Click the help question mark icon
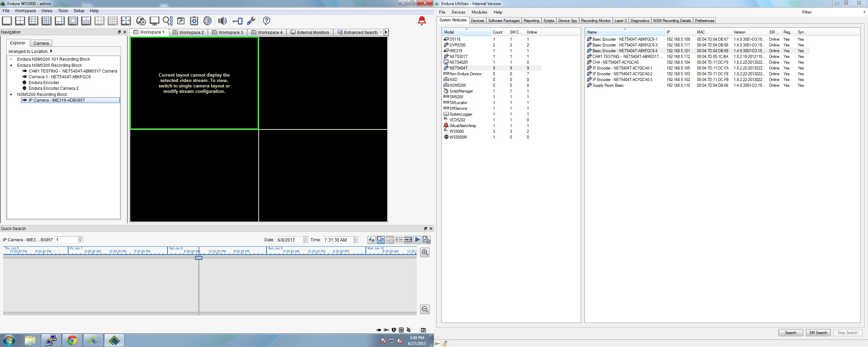Image resolution: width=868 pixels, height=347 pixels. [x=267, y=21]
